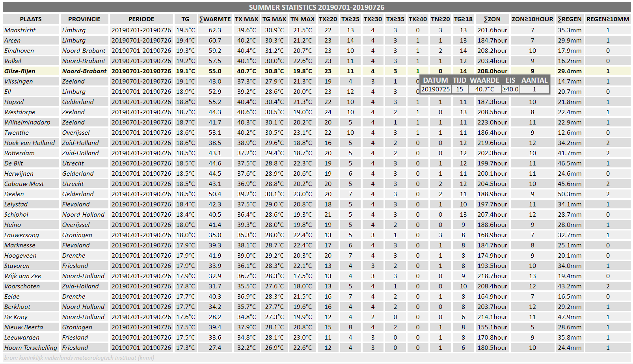Click the KNMI source footnote
Screen dimensions: 633x364
tap(79, 358)
